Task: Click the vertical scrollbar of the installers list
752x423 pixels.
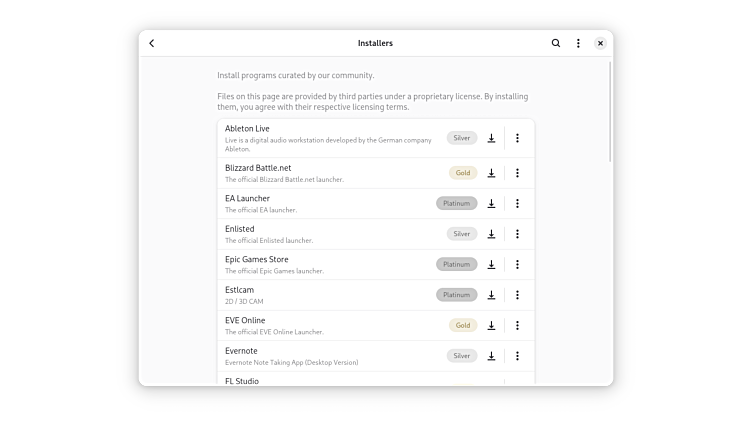Action: point(610,110)
